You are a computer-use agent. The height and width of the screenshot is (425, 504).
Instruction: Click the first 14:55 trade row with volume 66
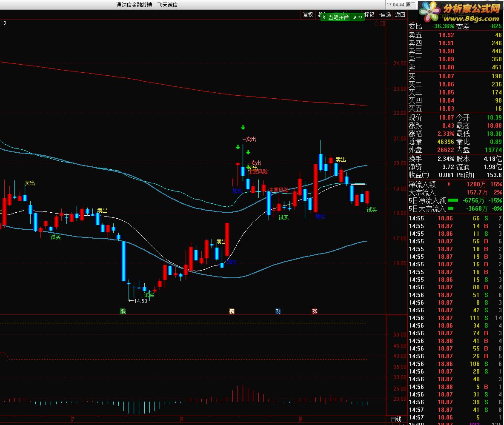coord(455,218)
